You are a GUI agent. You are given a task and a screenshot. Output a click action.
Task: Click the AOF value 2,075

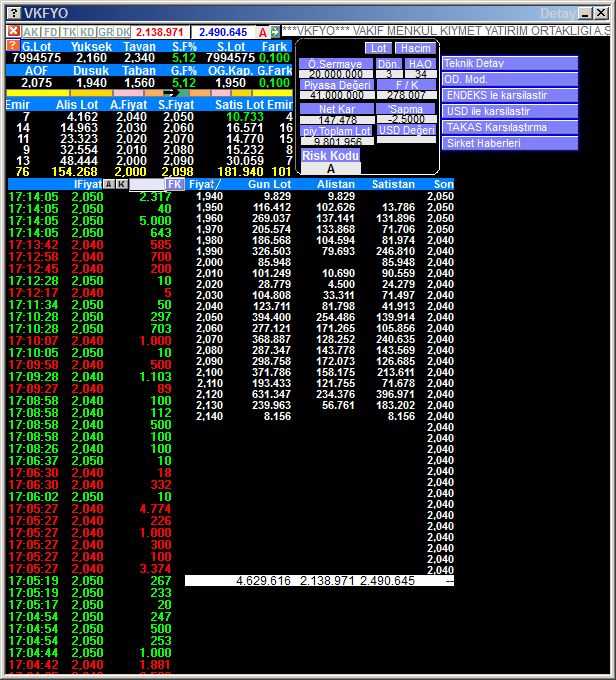point(36,83)
